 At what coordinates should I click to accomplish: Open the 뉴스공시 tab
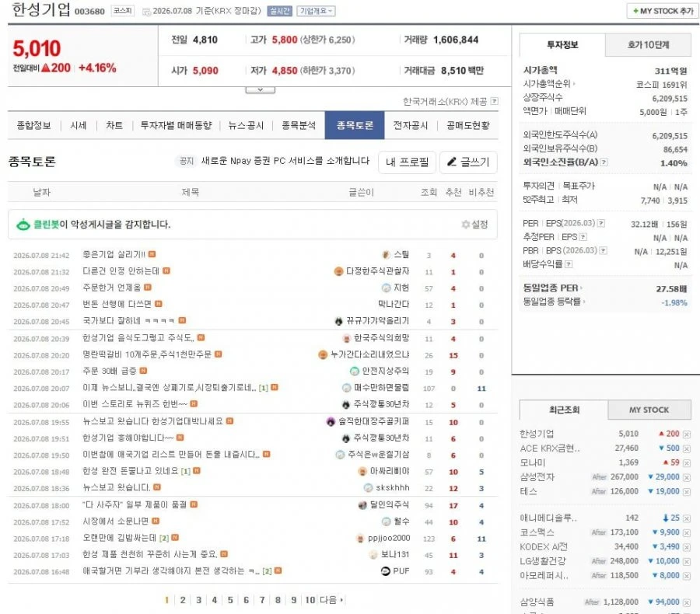click(x=246, y=126)
